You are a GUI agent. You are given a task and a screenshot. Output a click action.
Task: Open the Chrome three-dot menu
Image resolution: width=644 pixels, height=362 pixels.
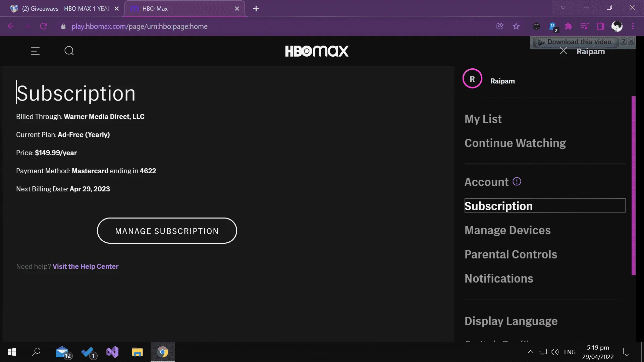(x=633, y=26)
